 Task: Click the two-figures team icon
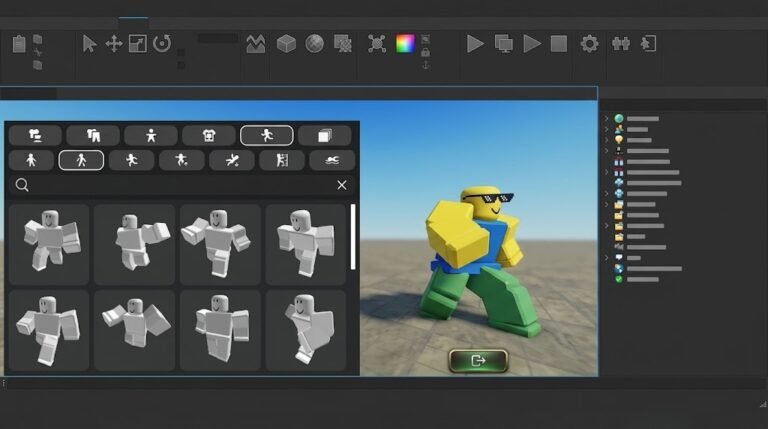[621, 44]
